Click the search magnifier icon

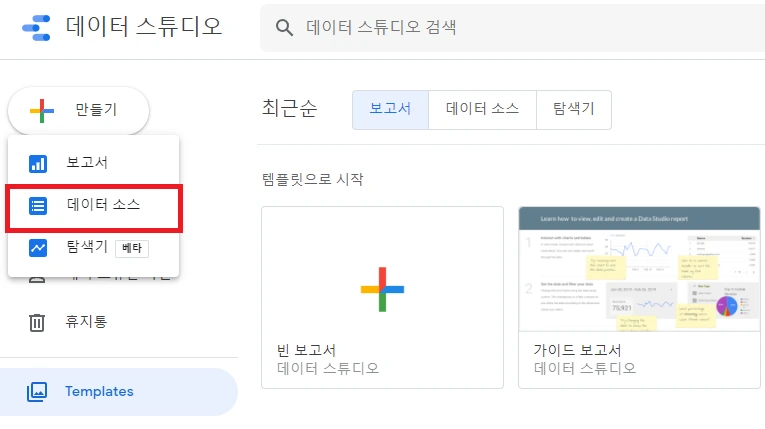(284, 28)
